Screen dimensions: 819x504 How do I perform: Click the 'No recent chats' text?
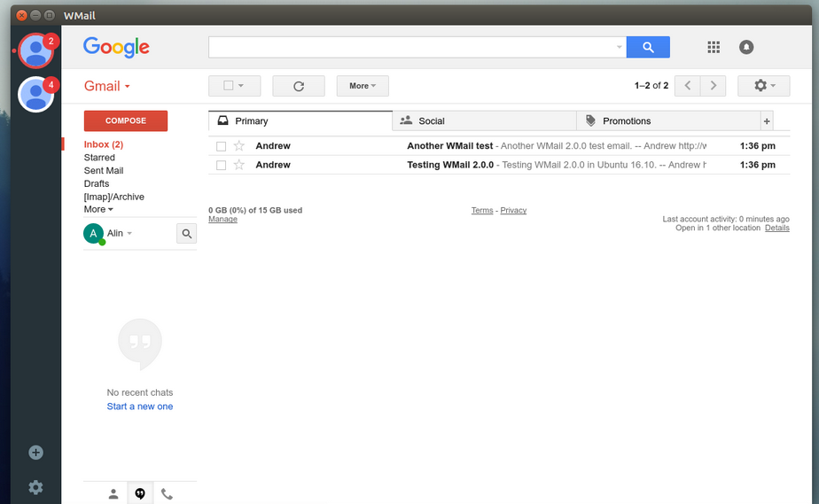point(140,392)
